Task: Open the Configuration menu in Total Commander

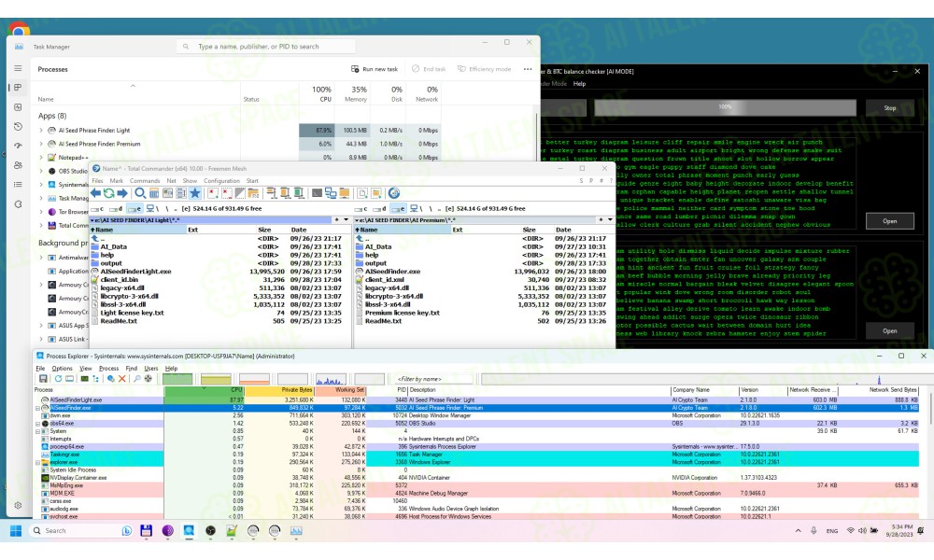Action: point(221,181)
